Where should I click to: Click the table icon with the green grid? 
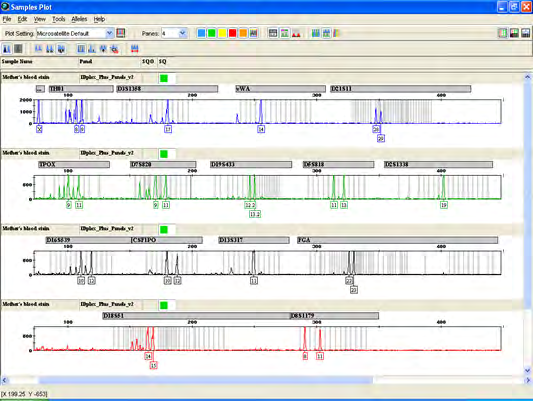point(285,33)
